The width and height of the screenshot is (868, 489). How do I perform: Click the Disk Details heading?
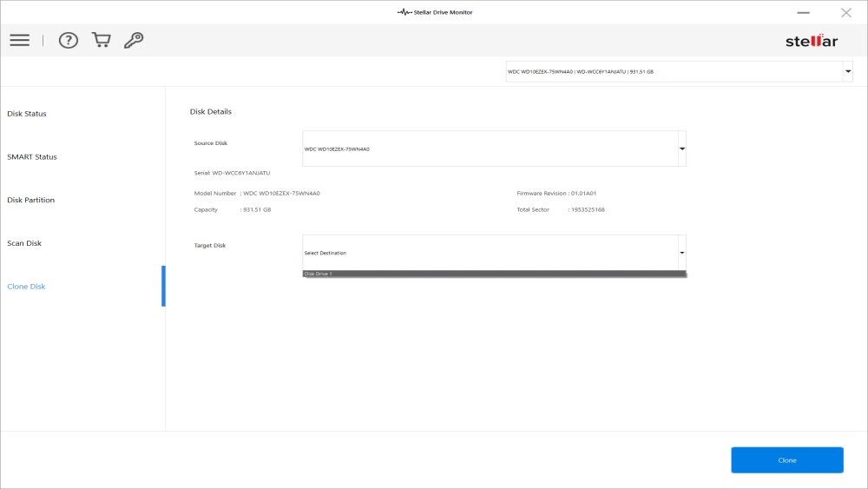coord(210,111)
